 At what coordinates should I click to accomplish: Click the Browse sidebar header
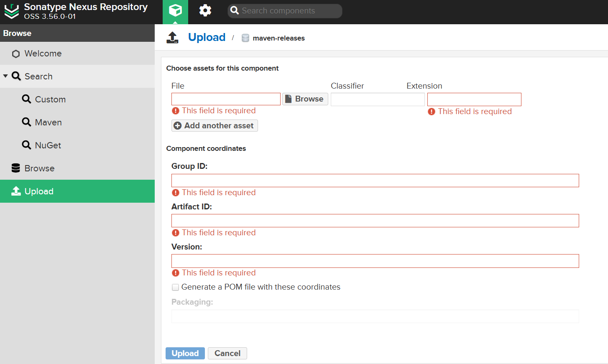pos(77,33)
